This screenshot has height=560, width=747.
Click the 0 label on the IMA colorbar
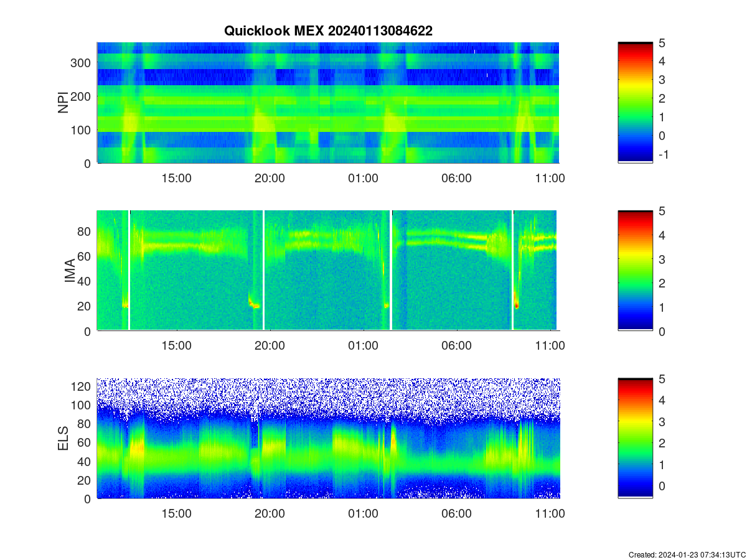[662, 331]
